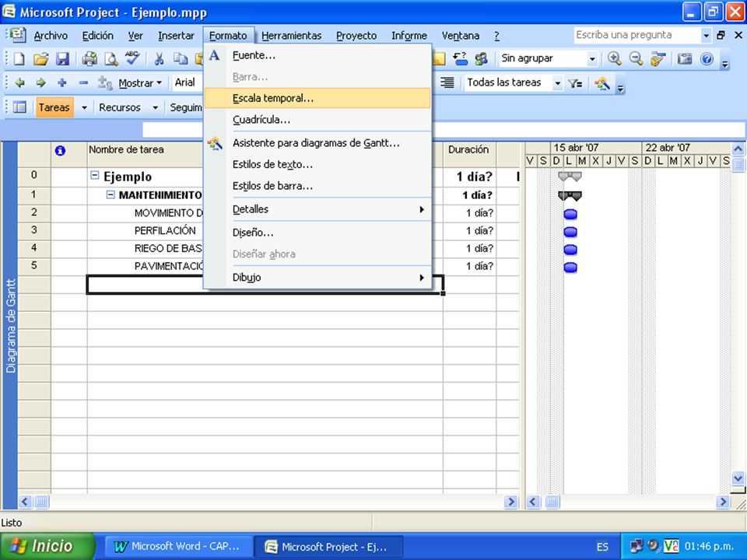
Task: Open the Archivo menu
Action: [x=51, y=36]
